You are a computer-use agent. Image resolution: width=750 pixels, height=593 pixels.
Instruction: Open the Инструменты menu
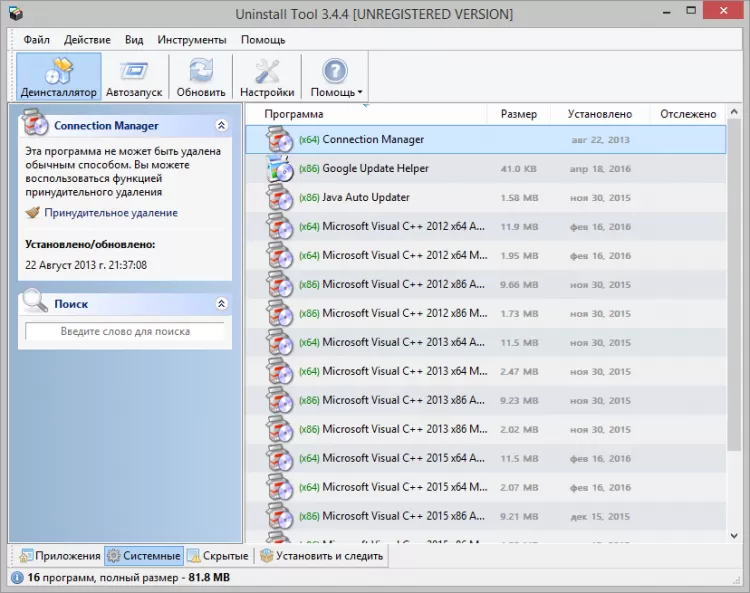(x=191, y=40)
